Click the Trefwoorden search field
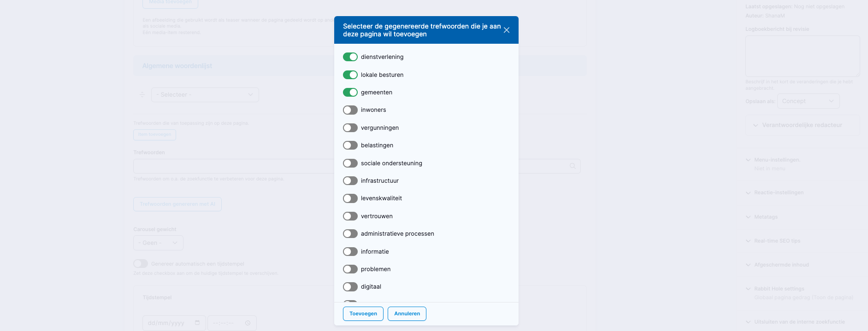868x331 pixels. point(357,166)
